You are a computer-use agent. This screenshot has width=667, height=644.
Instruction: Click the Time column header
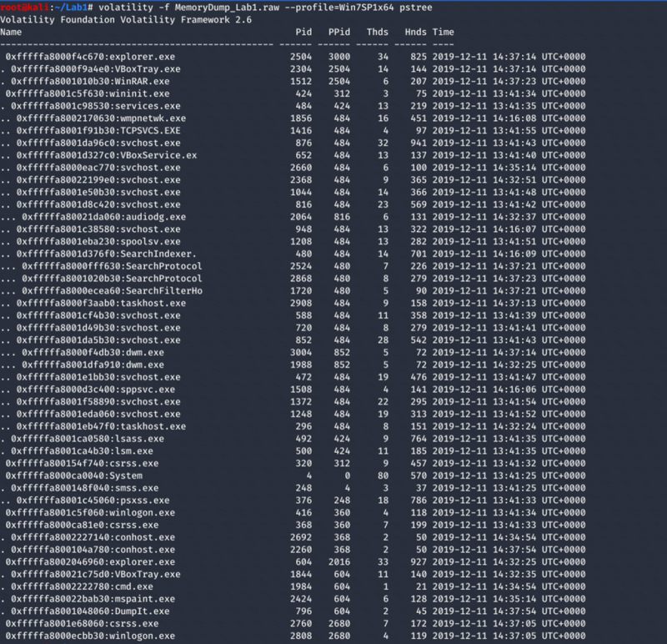pyautogui.click(x=444, y=32)
